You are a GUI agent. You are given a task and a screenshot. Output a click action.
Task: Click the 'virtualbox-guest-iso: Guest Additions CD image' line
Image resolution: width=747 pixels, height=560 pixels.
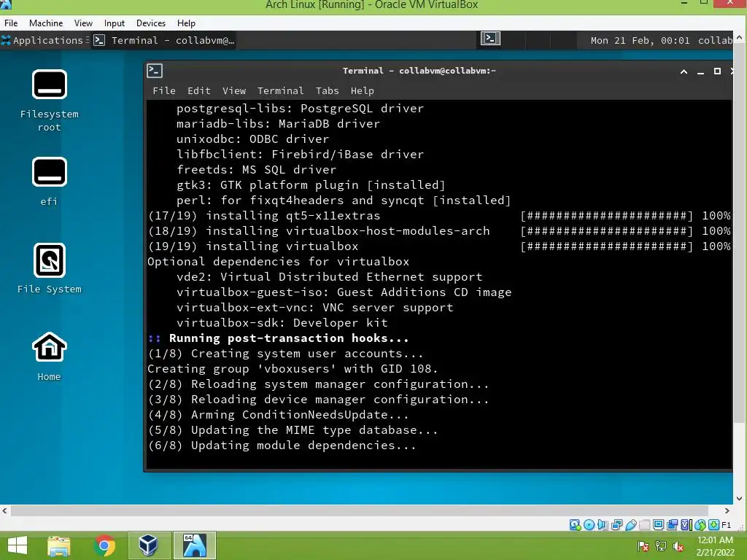(x=344, y=292)
